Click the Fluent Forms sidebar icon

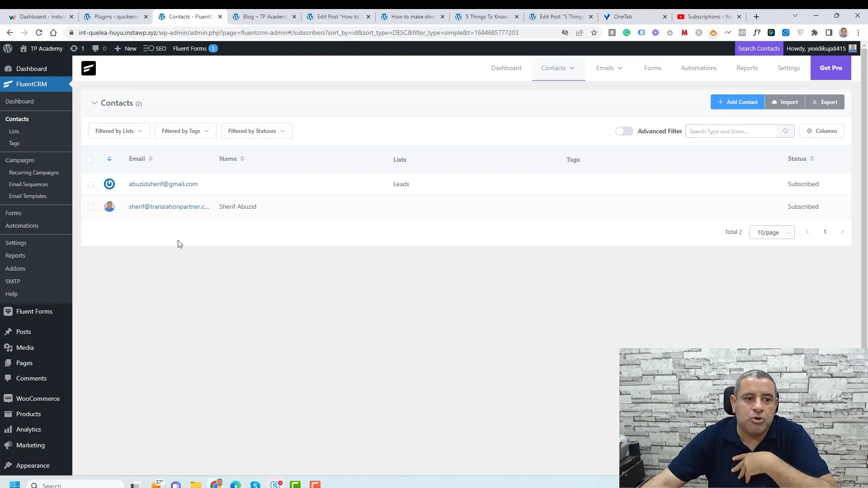coord(8,311)
